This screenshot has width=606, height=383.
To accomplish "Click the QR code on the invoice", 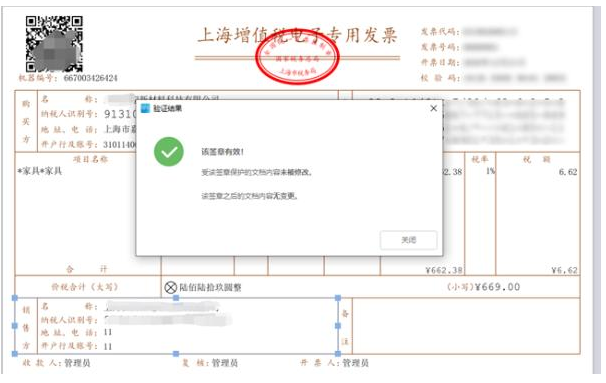I will click(54, 43).
